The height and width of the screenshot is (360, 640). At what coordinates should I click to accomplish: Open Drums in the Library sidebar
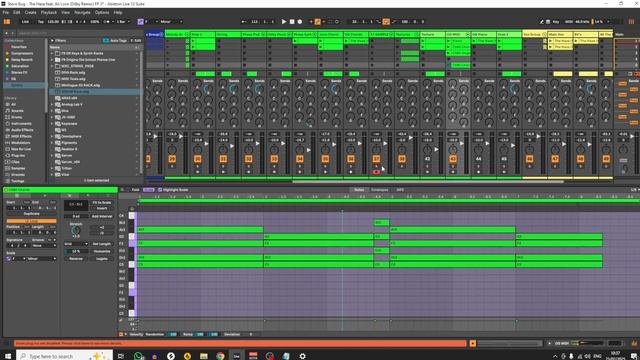click(17, 117)
